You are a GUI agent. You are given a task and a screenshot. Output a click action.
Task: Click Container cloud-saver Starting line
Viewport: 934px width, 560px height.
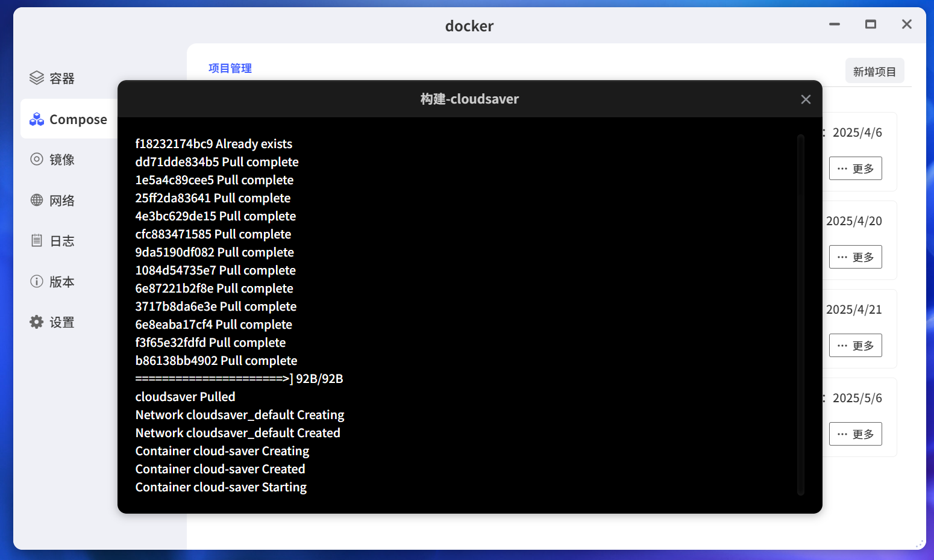pyautogui.click(x=221, y=487)
